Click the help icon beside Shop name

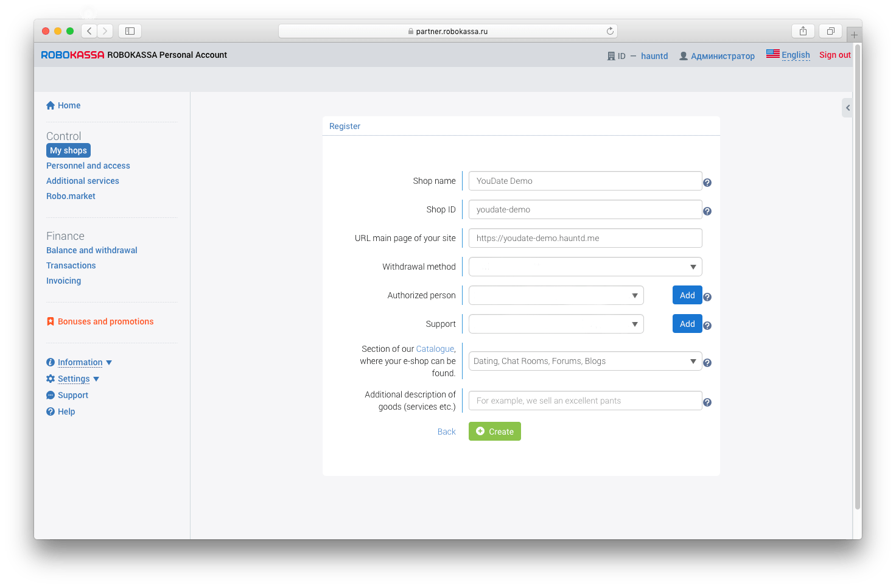707,183
